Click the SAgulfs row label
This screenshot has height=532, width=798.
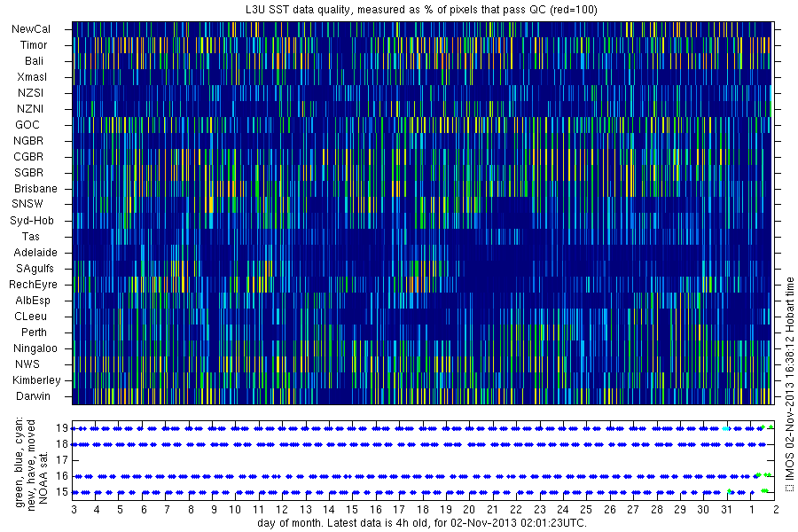(x=35, y=269)
